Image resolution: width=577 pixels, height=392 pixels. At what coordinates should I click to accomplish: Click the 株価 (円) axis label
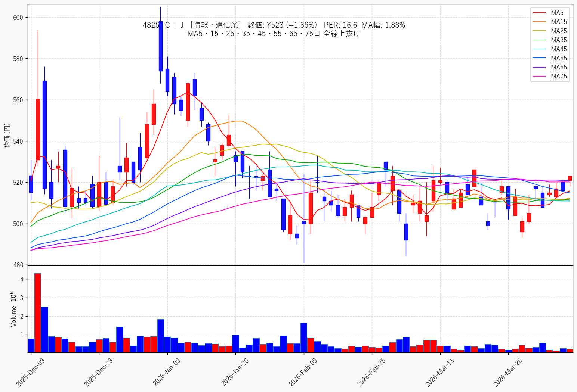pyautogui.click(x=7, y=135)
